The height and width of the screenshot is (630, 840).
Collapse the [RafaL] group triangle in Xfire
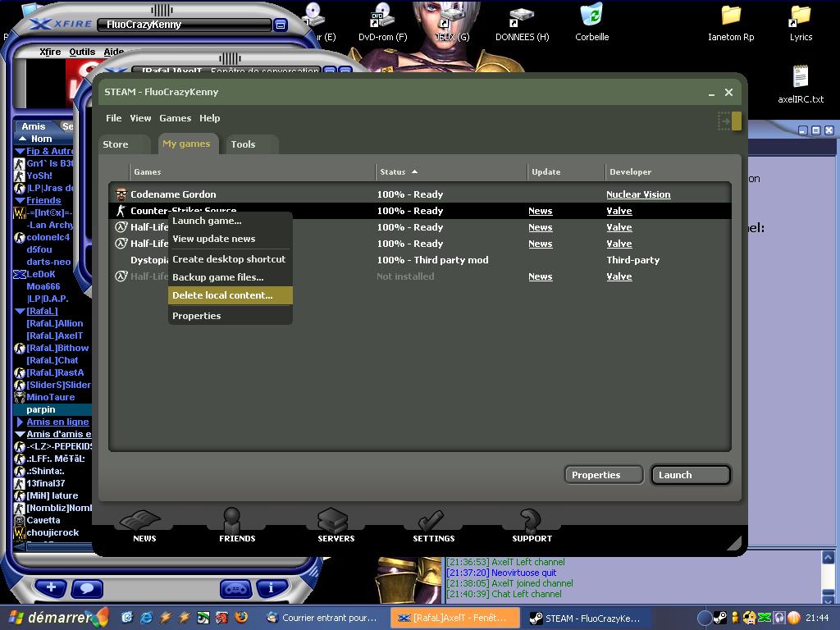coord(21,311)
